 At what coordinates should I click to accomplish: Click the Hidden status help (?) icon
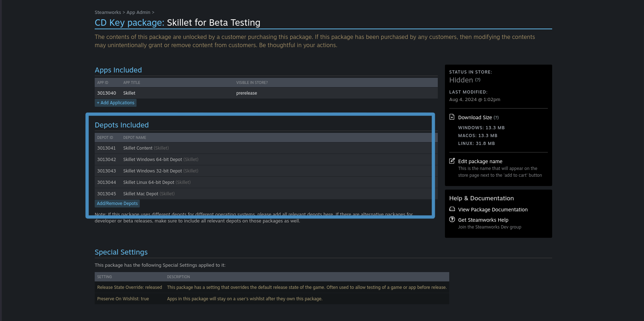(478, 80)
